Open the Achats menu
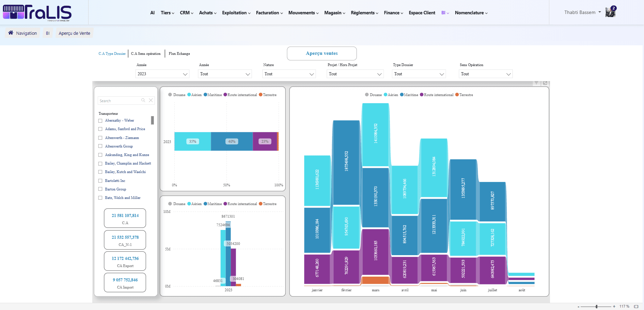This screenshot has height=310, width=644. [x=208, y=13]
